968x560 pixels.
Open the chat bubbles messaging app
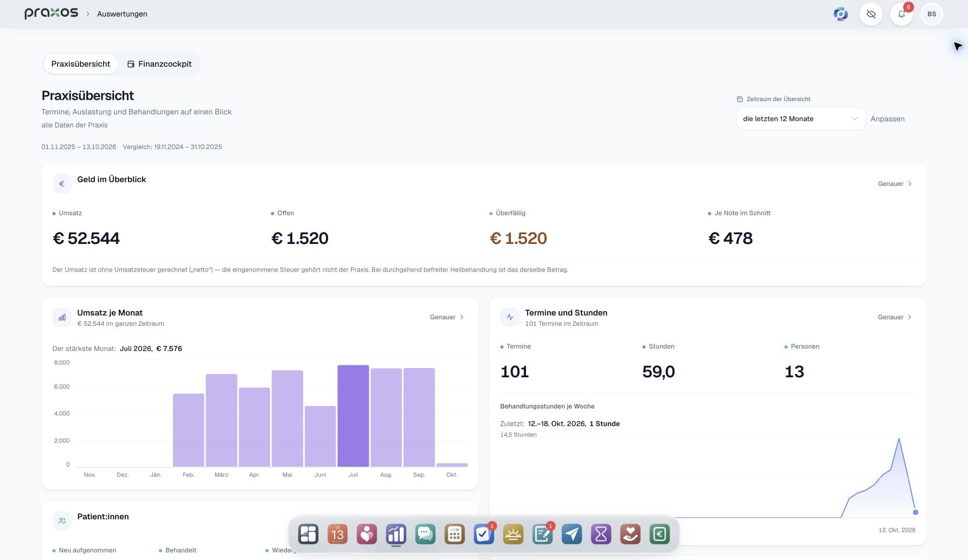click(425, 535)
